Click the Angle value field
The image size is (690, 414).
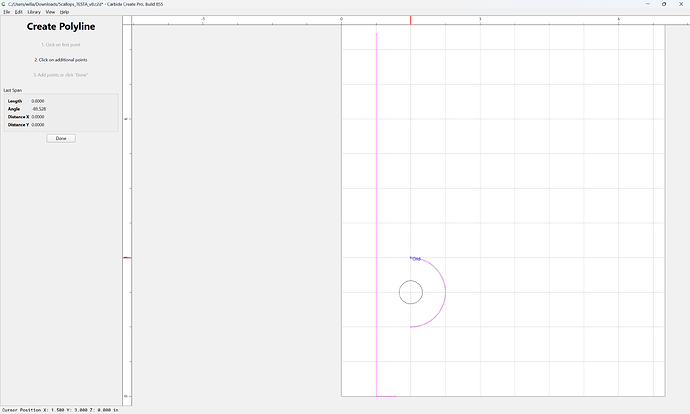[x=39, y=109]
